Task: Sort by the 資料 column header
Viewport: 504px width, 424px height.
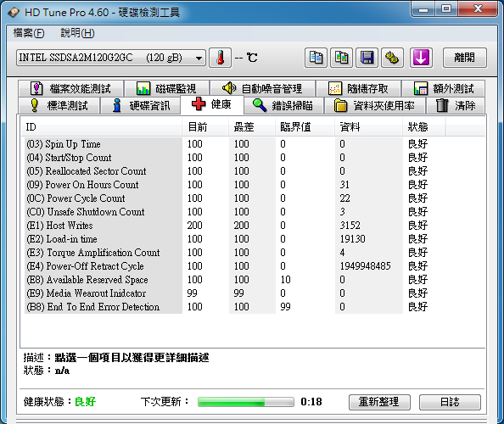Action: tap(369, 127)
